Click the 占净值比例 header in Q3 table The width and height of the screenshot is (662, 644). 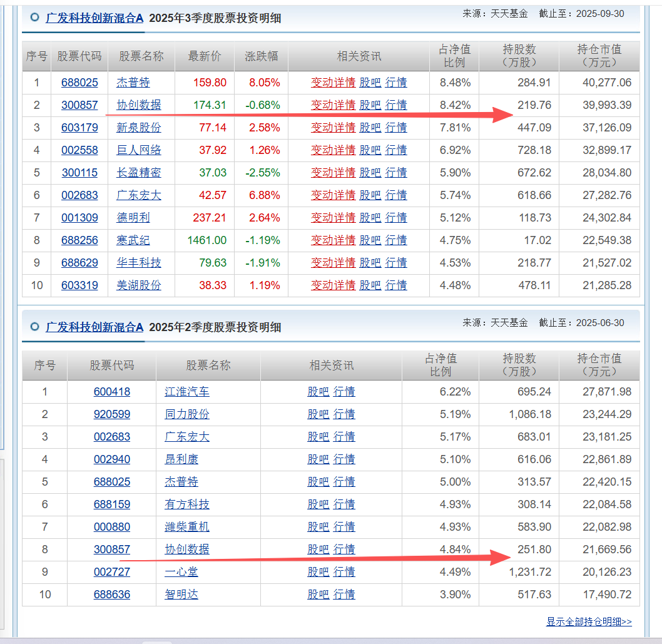point(454,56)
